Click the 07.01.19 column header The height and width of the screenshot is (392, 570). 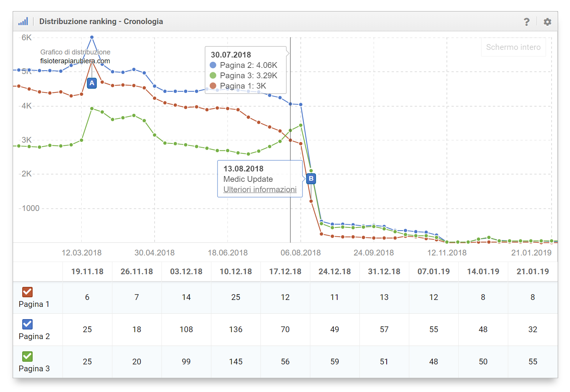434,272
